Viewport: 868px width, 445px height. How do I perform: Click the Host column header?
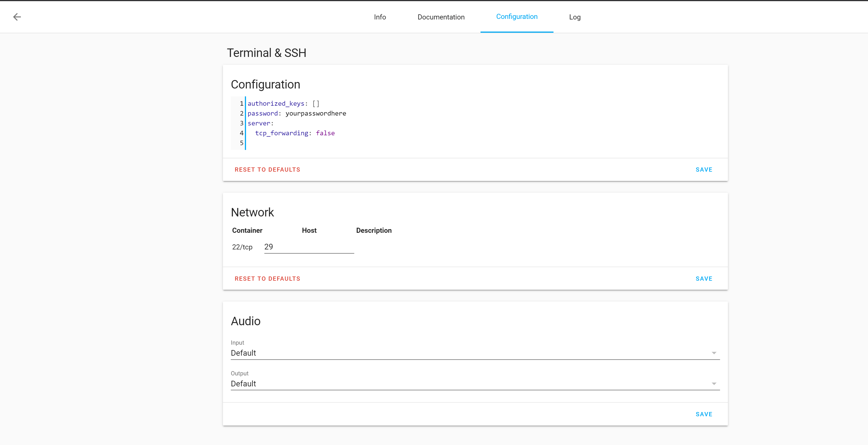coord(309,231)
